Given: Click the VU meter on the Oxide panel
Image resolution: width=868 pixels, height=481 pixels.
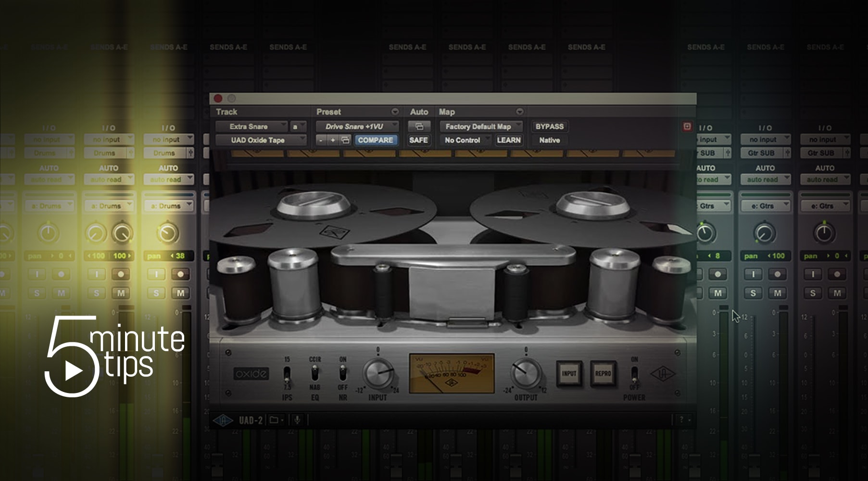Looking at the screenshot, I should [452, 373].
